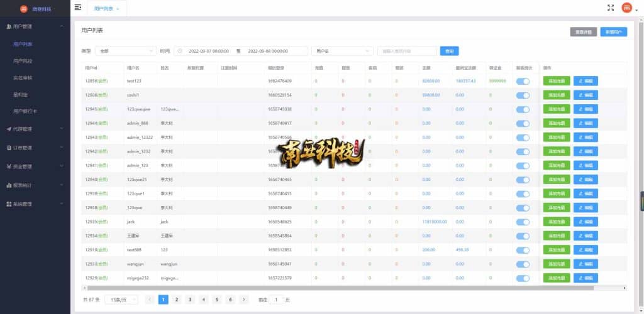
Task: Click the clock icon in date range field
Action: pyautogui.click(x=180, y=51)
